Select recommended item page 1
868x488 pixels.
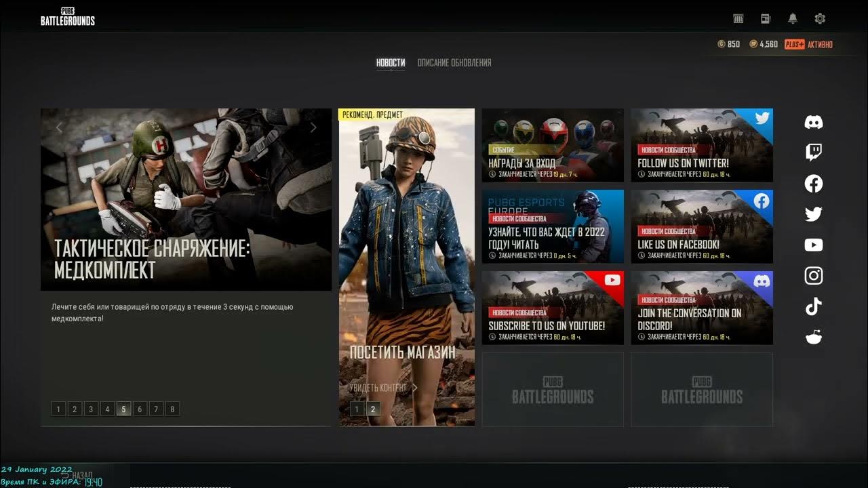(x=357, y=409)
